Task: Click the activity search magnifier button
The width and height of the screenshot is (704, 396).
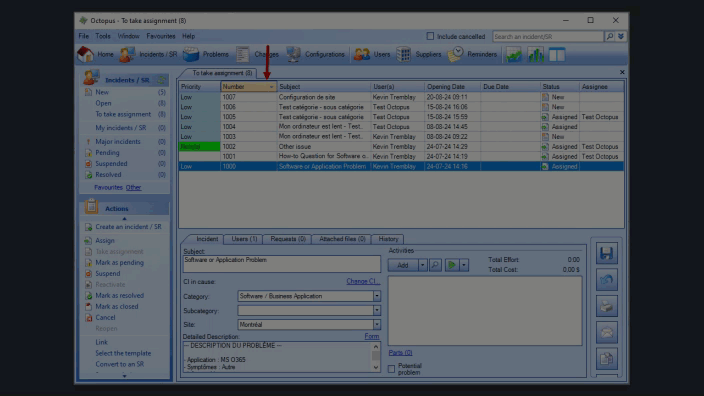Action: [x=435, y=265]
